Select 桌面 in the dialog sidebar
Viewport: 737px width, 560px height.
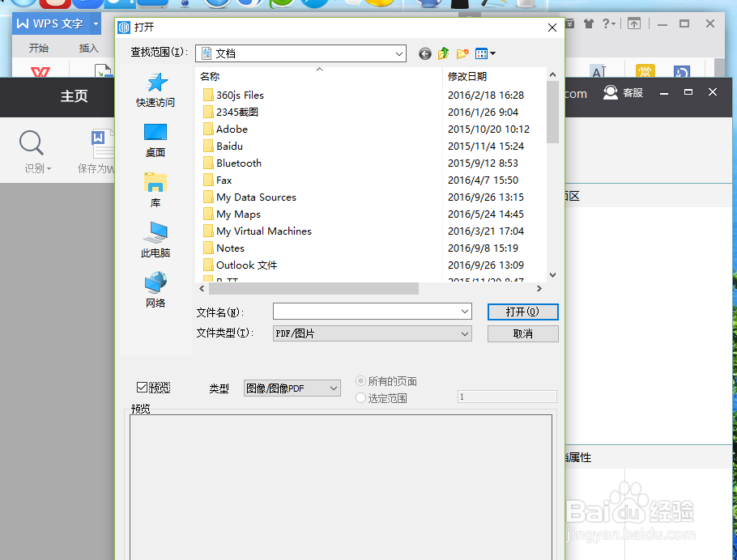(155, 138)
